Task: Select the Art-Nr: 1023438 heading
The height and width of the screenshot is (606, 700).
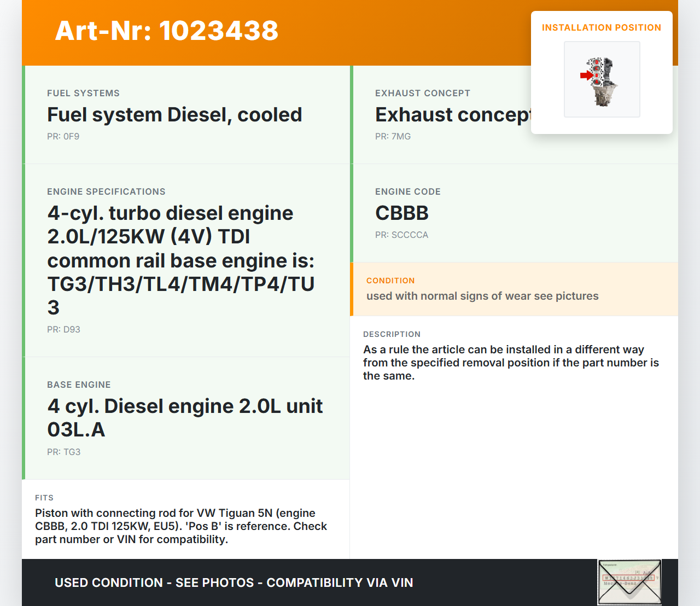Action: (x=167, y=31)
